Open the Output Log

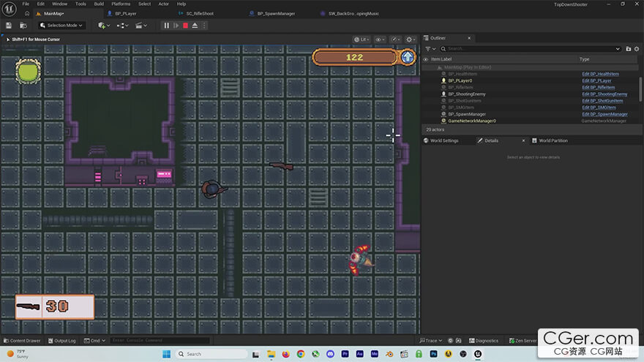point(62,341)
